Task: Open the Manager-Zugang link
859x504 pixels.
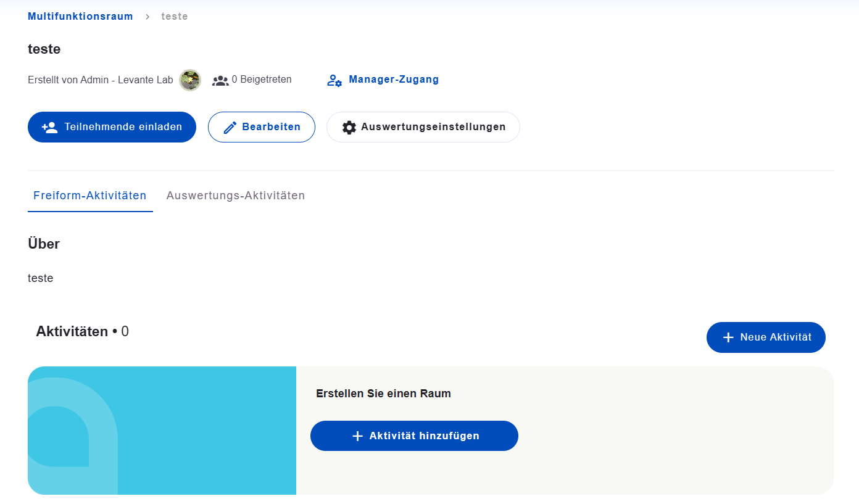Action: click(394, 80)
